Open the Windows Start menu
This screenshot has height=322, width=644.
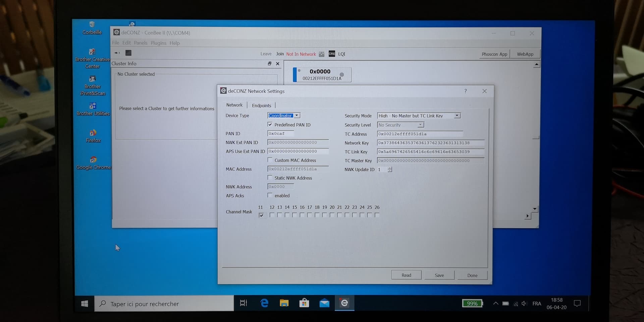pos(85,304)
